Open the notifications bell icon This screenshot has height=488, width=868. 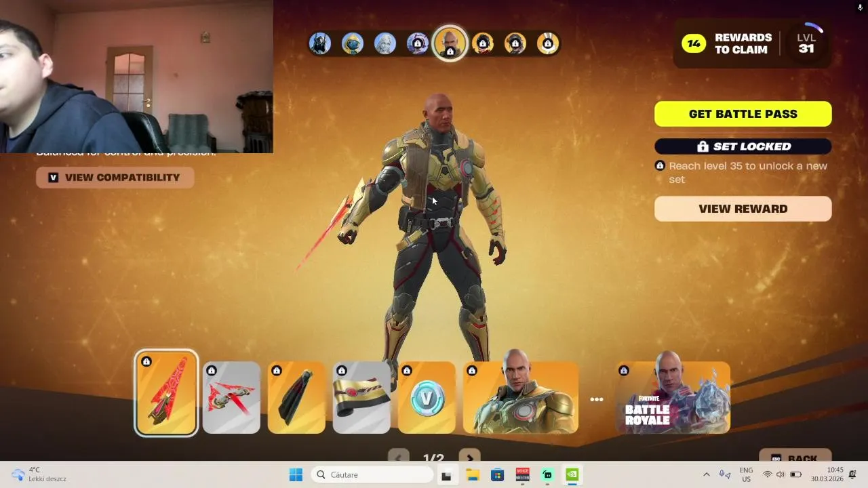coord(853,474)
